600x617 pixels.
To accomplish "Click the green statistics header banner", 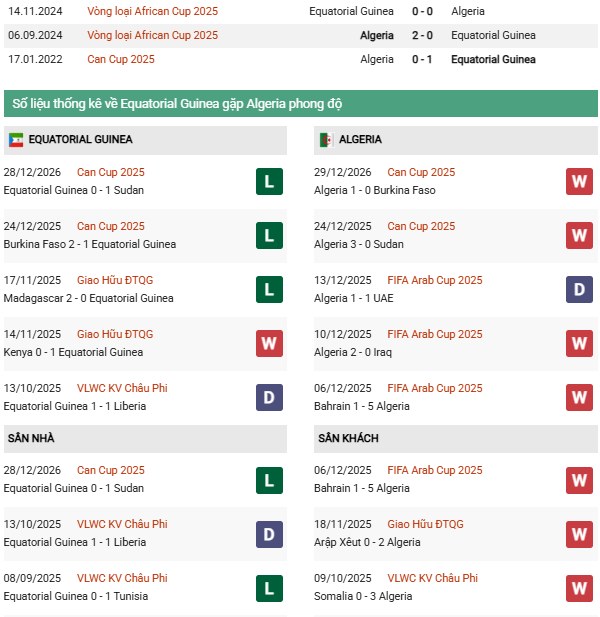I will click(300, 104).
